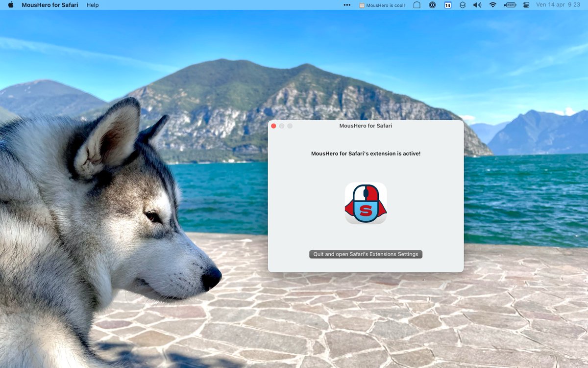The height and width of the screenshot is (368, 588).
Task: Open the battery status menu
Action: [x=510, y=5]
